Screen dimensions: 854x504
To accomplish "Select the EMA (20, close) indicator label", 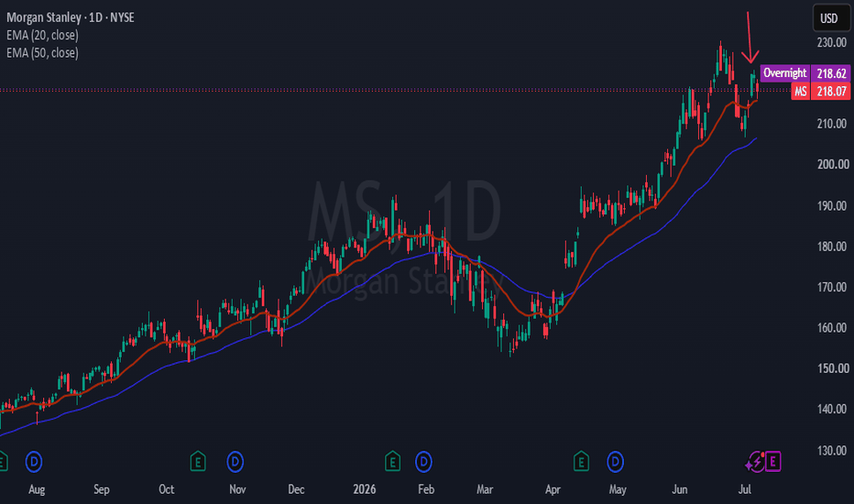I will click(x=42, y=36).
